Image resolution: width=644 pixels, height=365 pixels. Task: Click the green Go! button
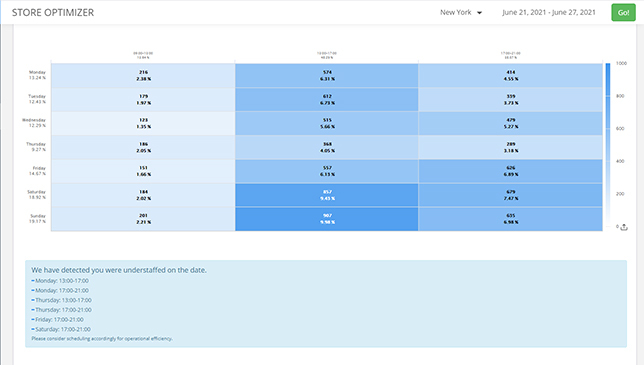pos(623,12)
